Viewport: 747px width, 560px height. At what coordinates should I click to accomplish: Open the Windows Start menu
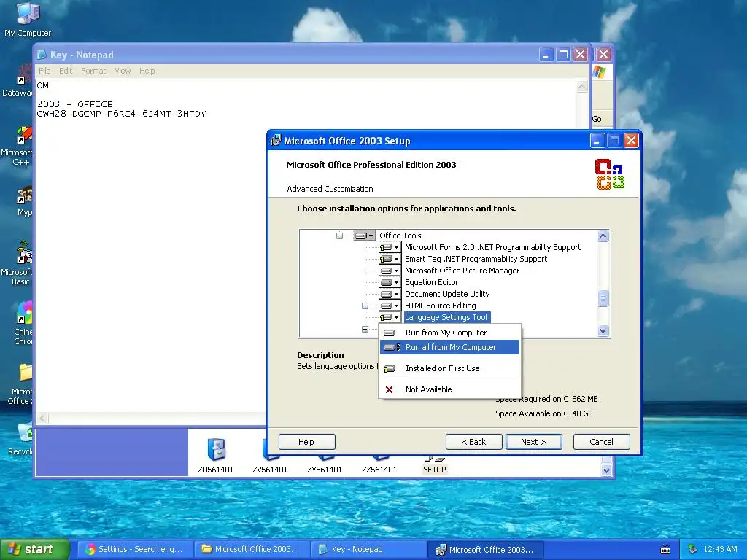point(35,549)
